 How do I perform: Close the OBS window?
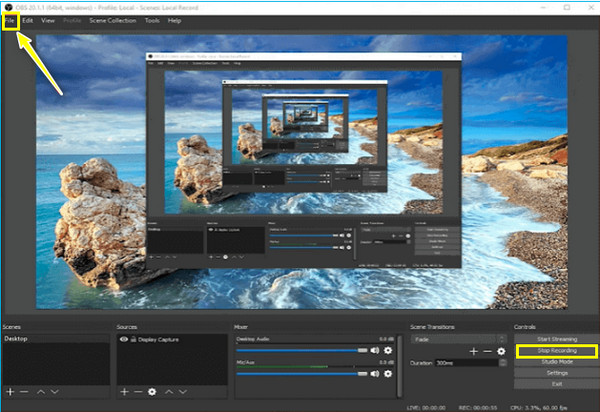(590, 7)
